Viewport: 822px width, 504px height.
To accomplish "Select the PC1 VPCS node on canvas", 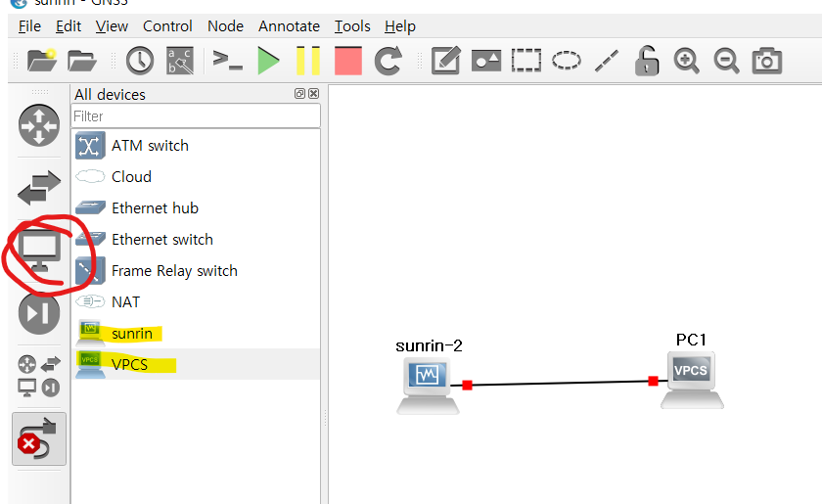I will pyautogui.click(x=692, y=381).
